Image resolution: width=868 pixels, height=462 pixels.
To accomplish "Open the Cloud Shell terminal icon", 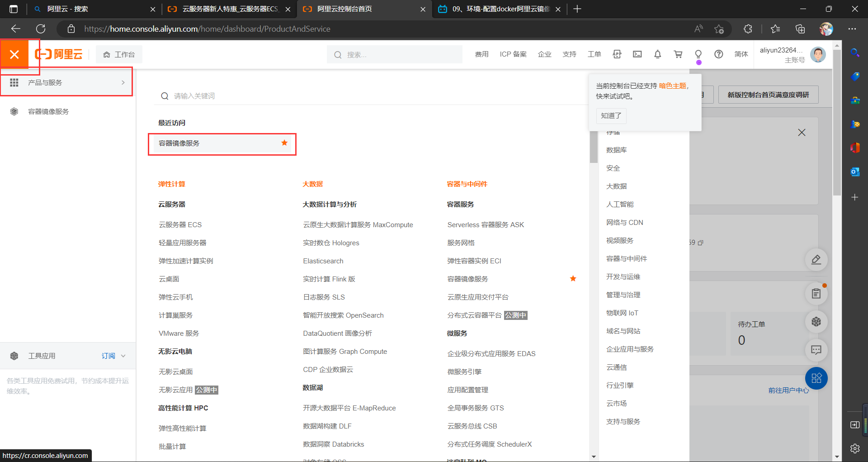I will point(637,54).
